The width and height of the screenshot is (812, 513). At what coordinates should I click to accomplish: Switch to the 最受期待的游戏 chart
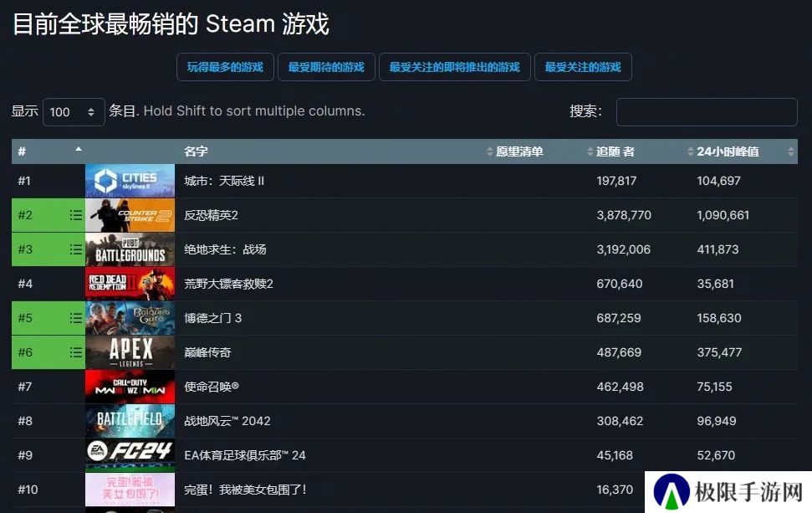[x=326, y=67]
